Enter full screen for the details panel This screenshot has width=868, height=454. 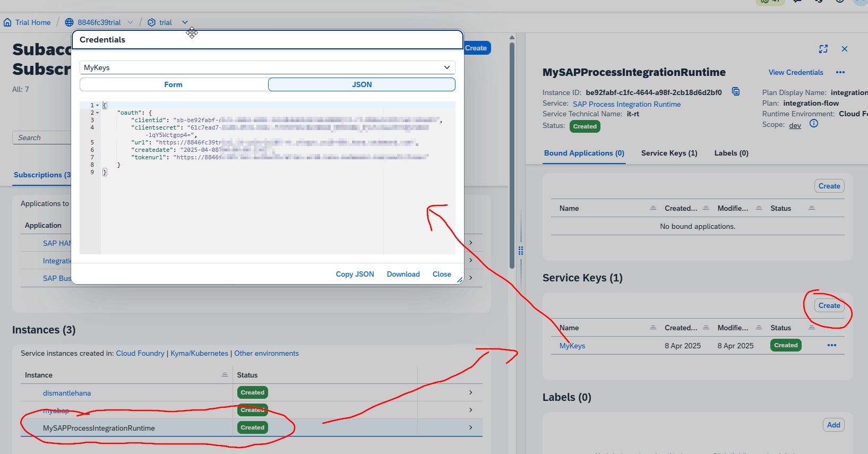823,49
